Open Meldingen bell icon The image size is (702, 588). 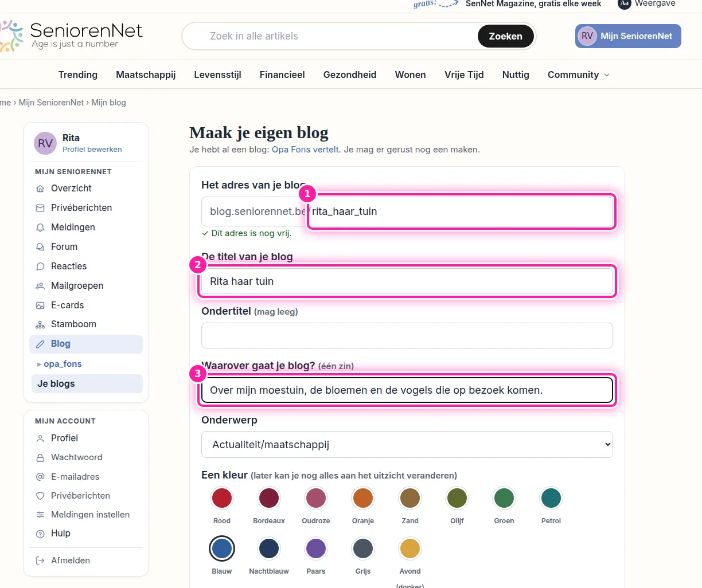coord(40,228)
